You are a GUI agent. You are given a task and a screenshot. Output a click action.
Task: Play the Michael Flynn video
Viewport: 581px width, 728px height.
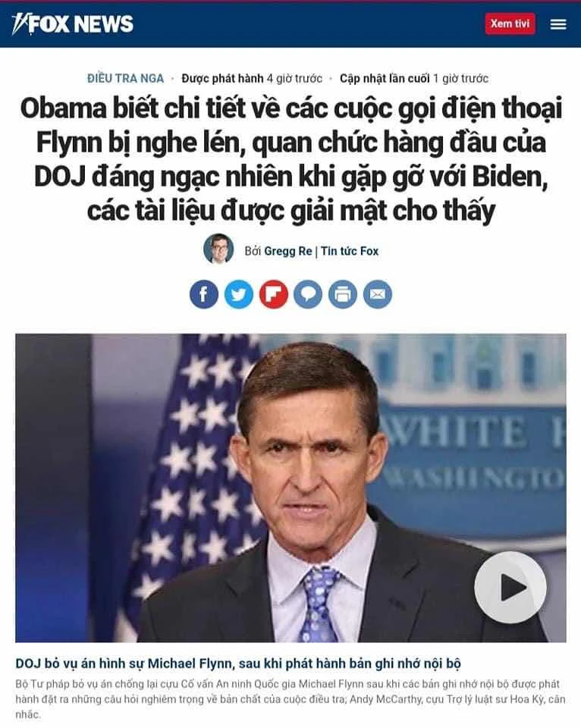click(x=510, y=587)
